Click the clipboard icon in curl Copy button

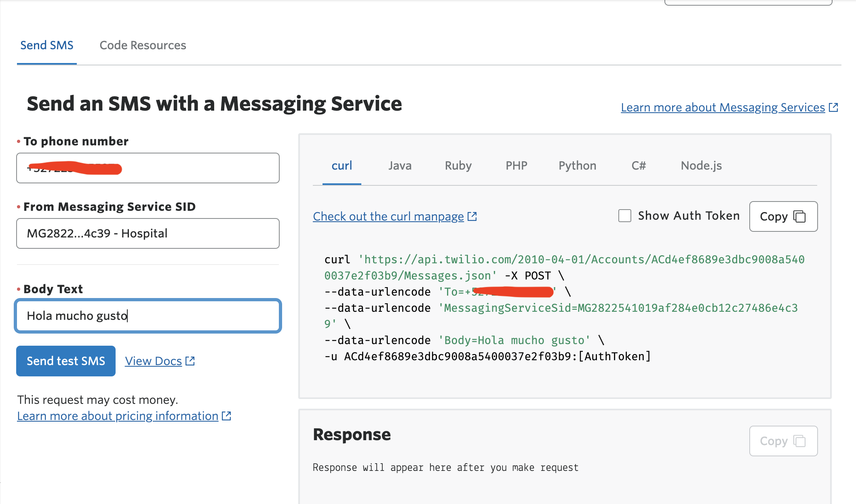coord(799,216)
